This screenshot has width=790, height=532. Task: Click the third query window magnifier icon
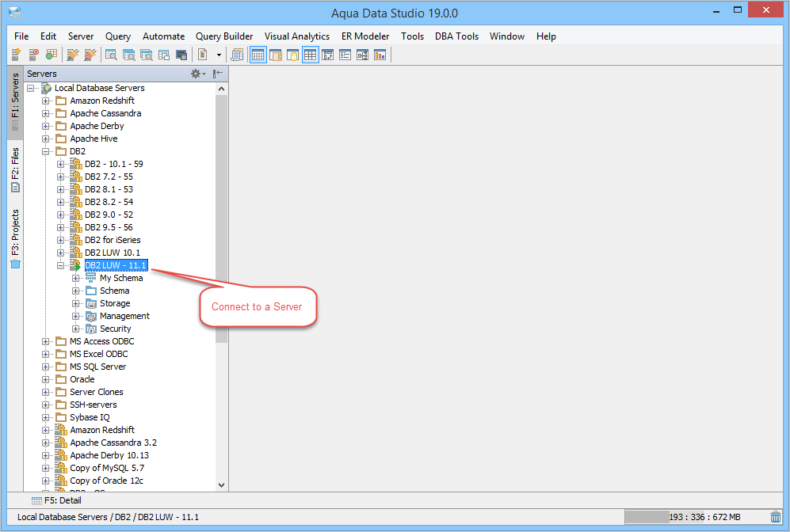point(147,55)
